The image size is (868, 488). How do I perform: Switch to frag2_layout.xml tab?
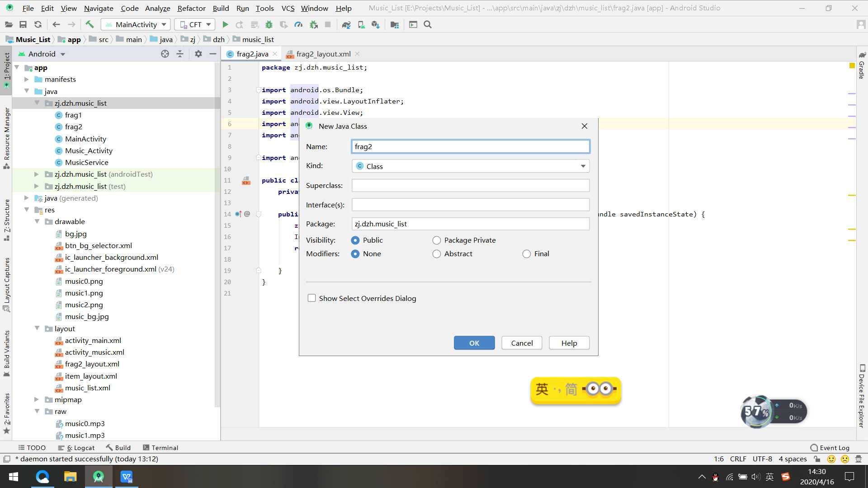(x=323, y=54)
